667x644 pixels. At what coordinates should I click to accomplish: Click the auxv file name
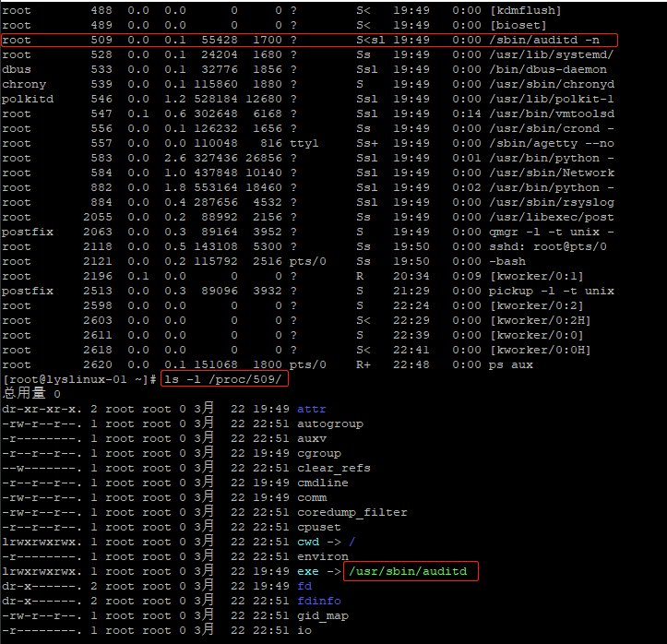(x=312, y=438)
